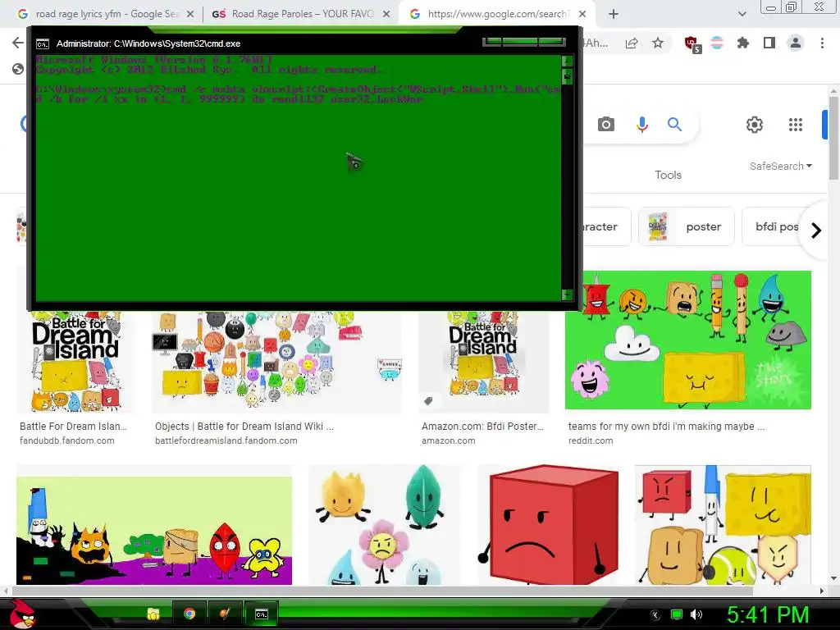Open Chrome's three-dot menu
Image resolution: width=840 pixels, height=630 pixels.
tap(822, 43)
